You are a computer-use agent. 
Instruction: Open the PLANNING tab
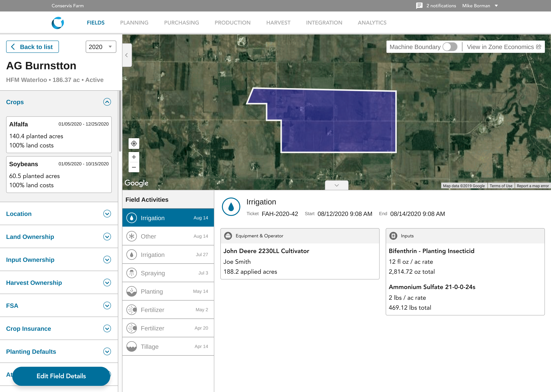click(x=134, y=23)
